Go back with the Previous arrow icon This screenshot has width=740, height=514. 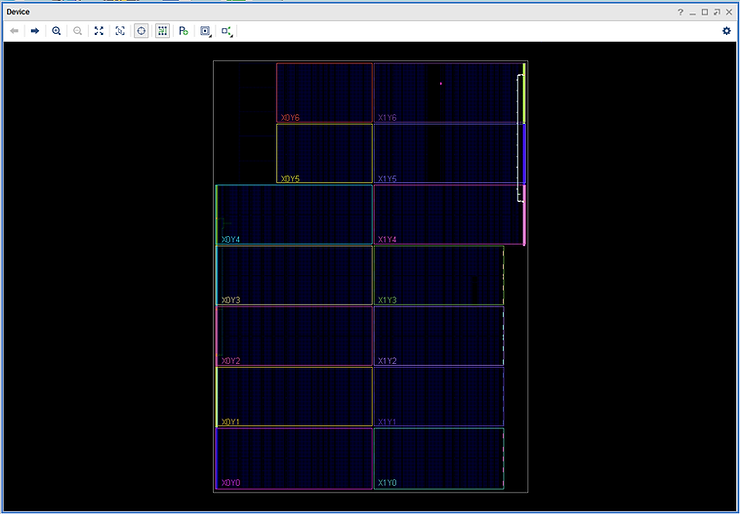14,31
